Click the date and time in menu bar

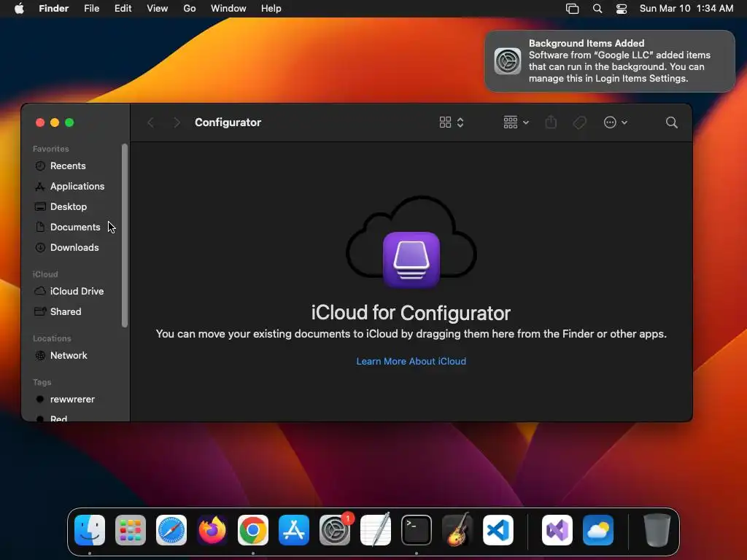[x=686, y=9]
